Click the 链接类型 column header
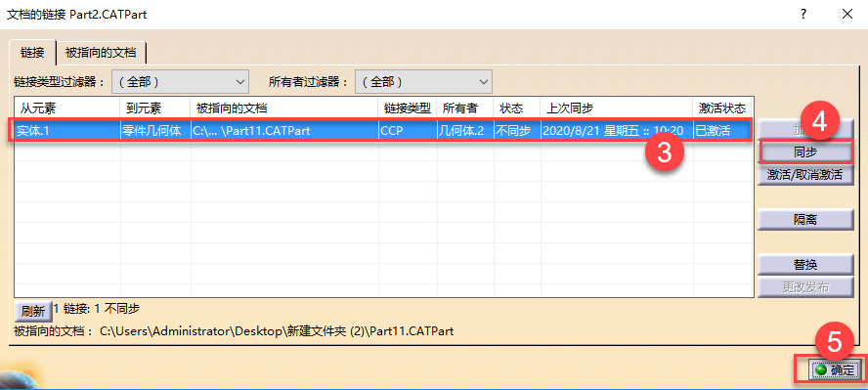The width and height of the screenshot is (868, 390). pyautogui.click(x=408, y=108)
